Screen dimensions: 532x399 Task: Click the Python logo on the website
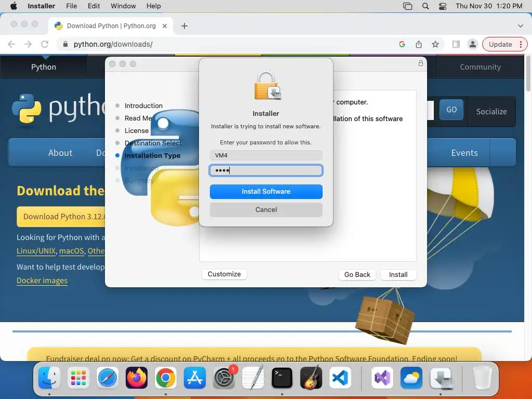click(x=58, y=108)
